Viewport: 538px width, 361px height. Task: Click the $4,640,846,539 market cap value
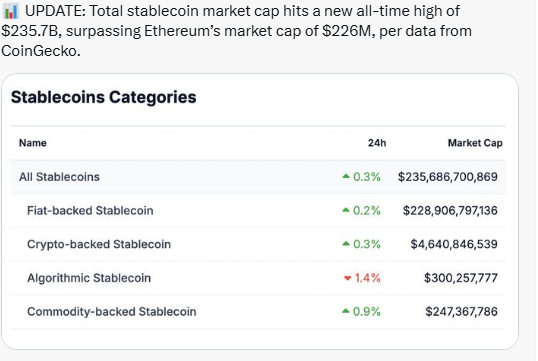[x=454, y=244]
